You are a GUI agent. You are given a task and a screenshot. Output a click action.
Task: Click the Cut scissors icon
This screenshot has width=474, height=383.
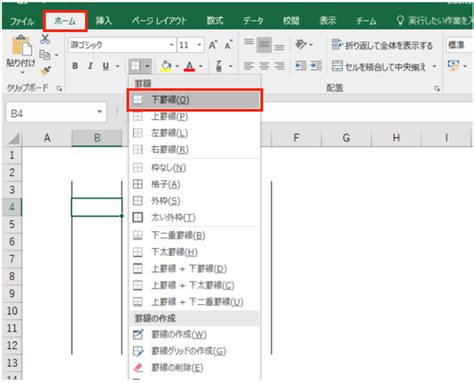pyautogui.click(x=45, y=39)
